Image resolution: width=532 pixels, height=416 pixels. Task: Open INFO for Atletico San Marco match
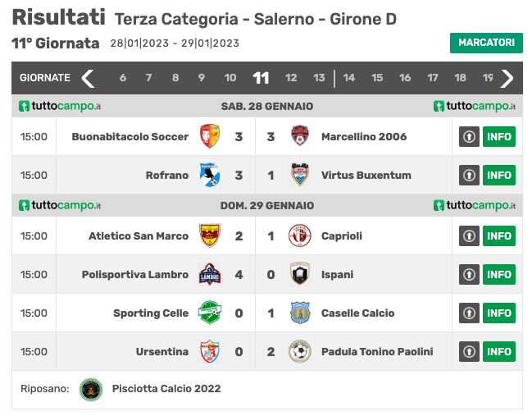coord(499,235)
